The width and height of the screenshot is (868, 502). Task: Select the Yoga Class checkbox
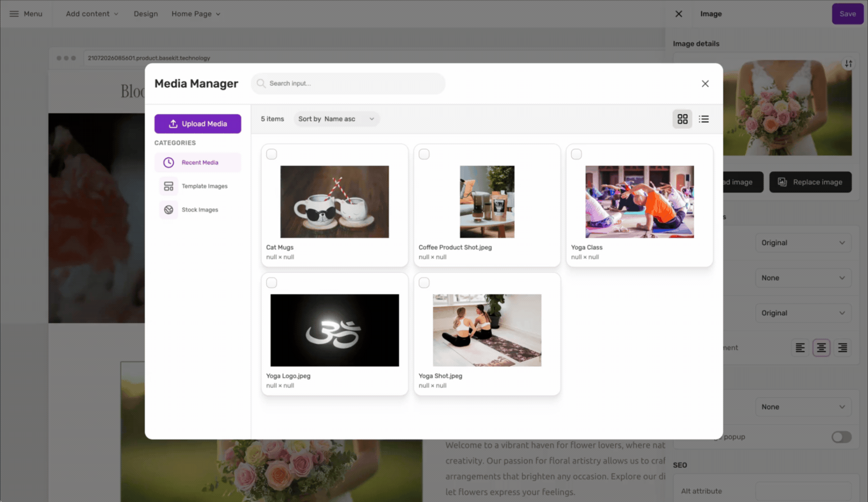coord(576,154)
